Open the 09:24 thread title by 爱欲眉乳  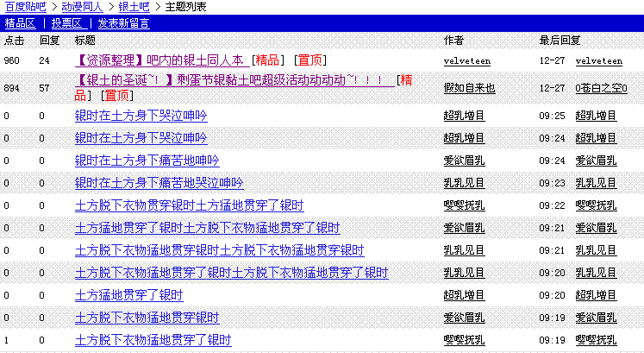147,161
